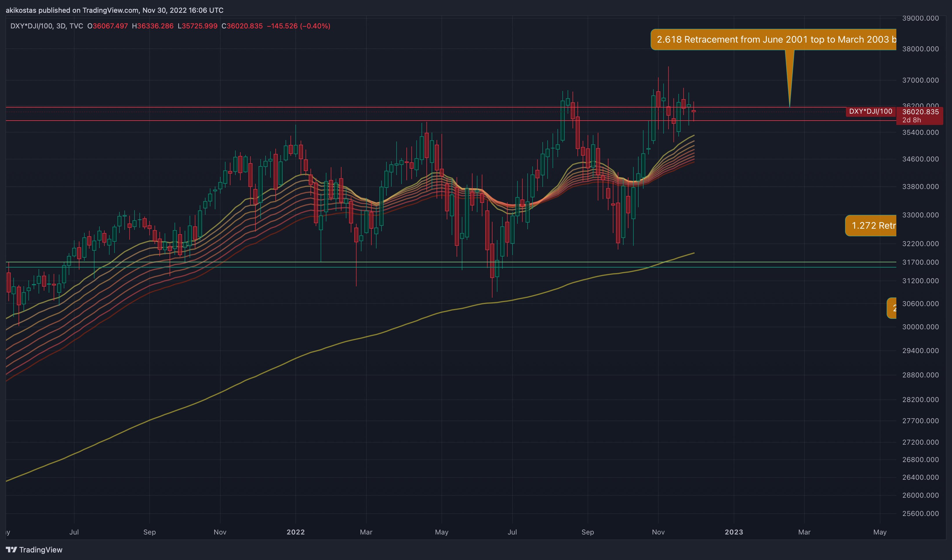Image resolution: width=952 pixels, height=560 pixels.
Task: Click the change value −145.526 (−0.40%)
Action: pos(299,26)
